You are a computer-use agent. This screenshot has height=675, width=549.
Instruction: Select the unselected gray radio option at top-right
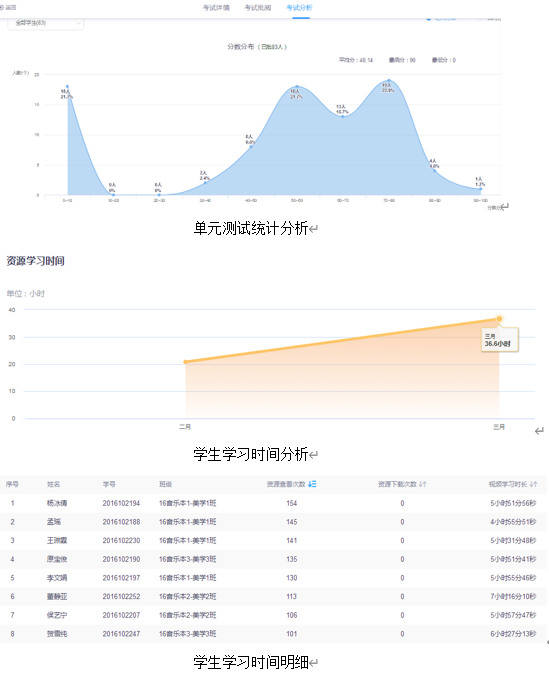click(x=481, y=19)
